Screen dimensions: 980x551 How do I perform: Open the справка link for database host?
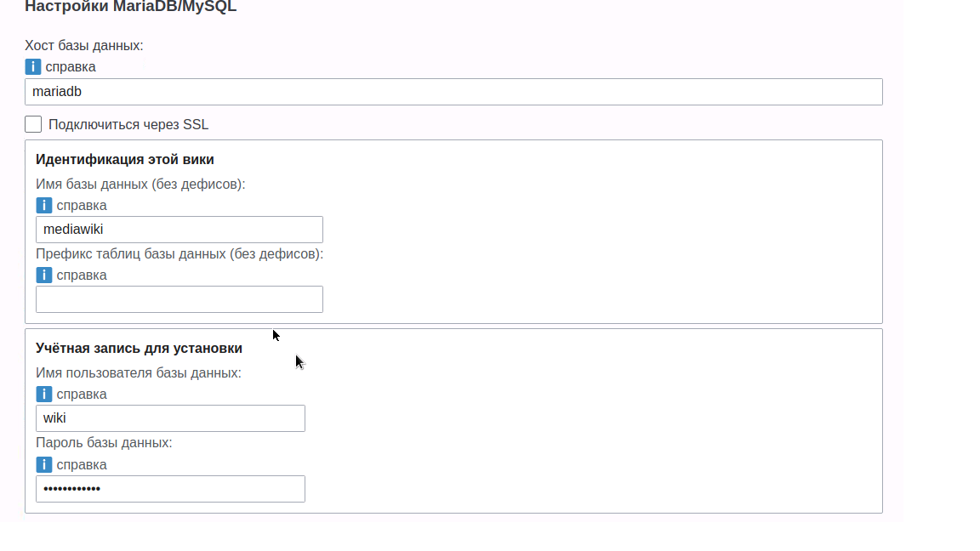click(x=71, y=66)
